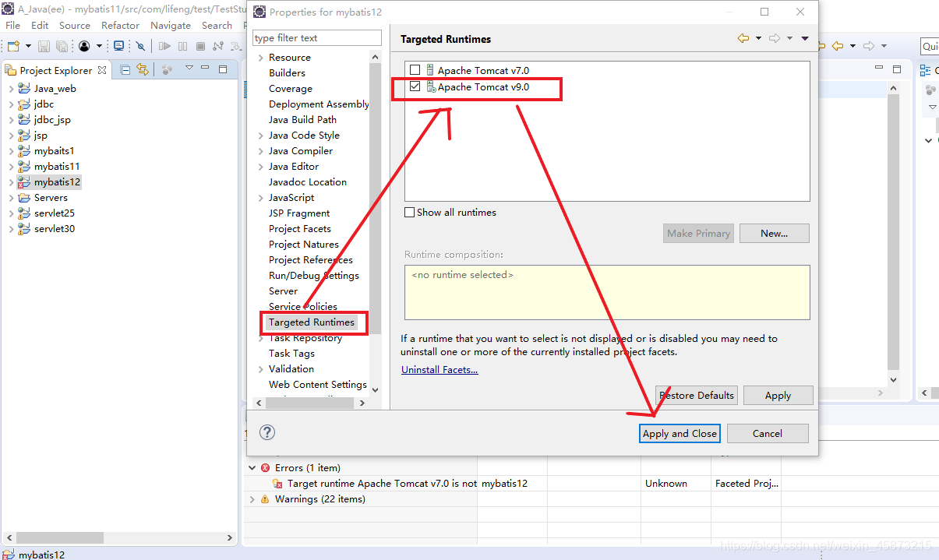The width and height of the screenshot is (939, 560).
Task: Expand the Validation properties node
Action: (x=260, y=369)
